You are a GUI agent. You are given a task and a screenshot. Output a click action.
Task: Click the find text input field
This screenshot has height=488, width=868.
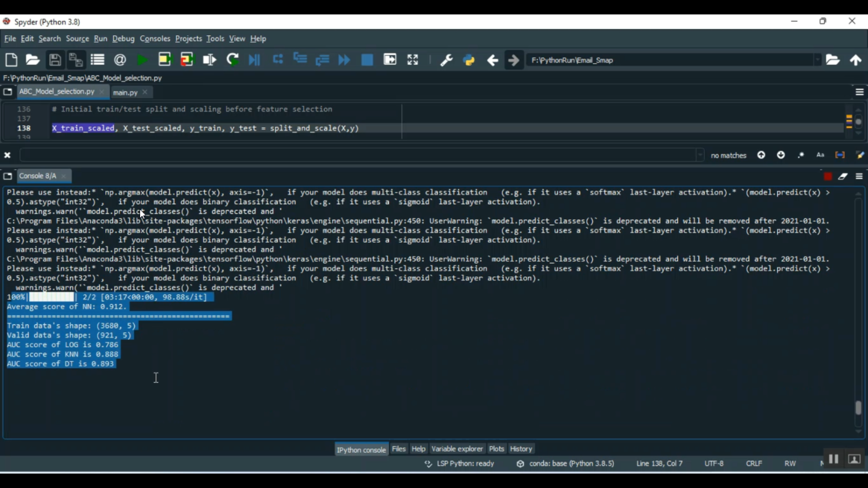(x=359, y=155)
